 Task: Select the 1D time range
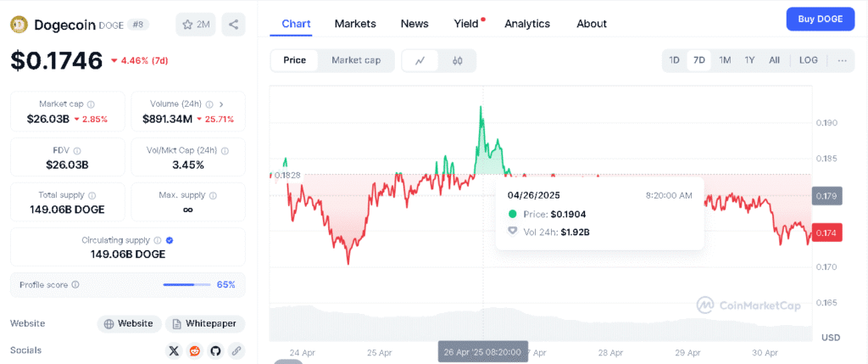(674, 60)
